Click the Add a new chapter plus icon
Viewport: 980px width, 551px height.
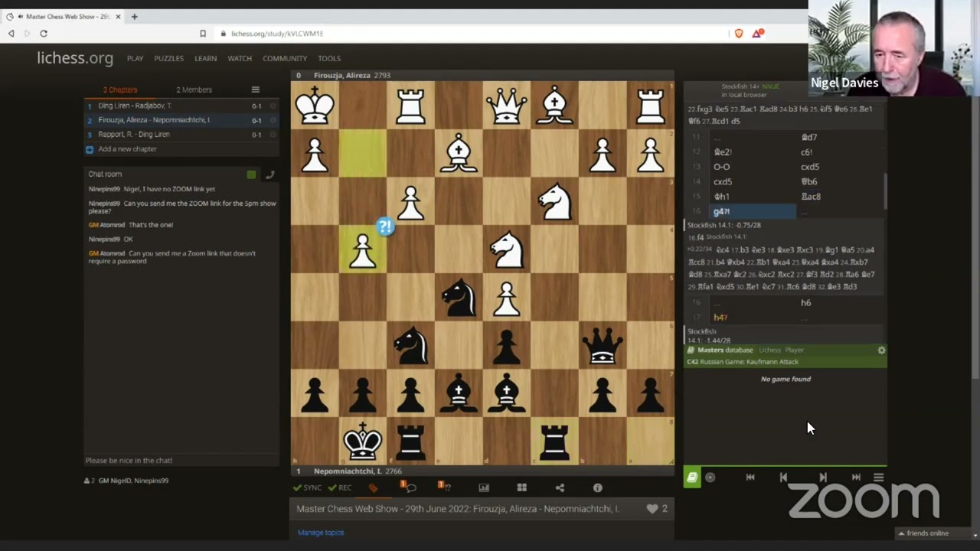point(90,149)
